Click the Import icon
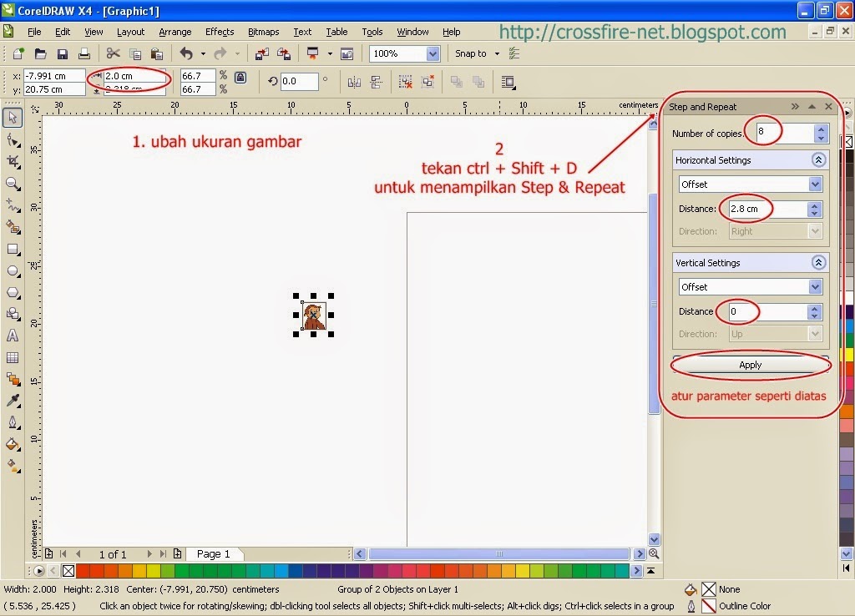 [x=261, y=53]
